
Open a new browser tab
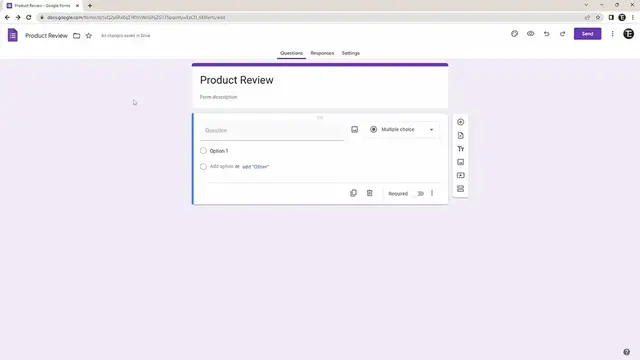pos(90,6)
